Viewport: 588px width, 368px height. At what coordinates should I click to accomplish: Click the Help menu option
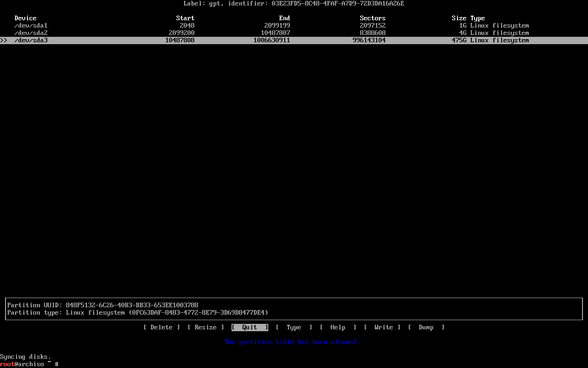coord(338,327)
